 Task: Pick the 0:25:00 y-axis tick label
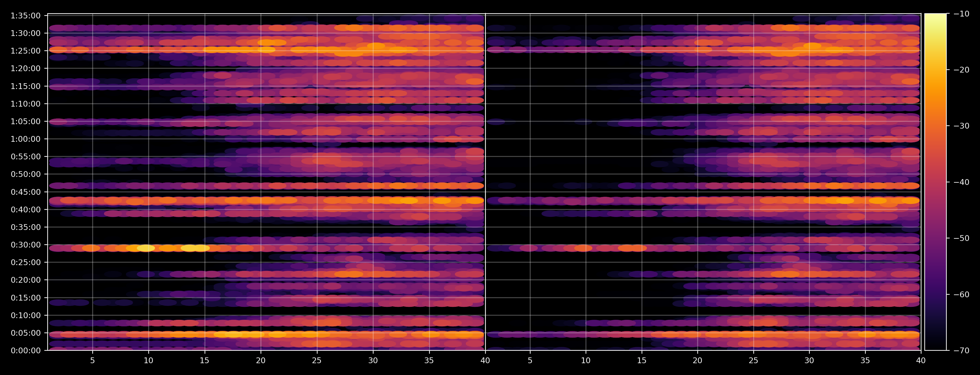(26, 262)
